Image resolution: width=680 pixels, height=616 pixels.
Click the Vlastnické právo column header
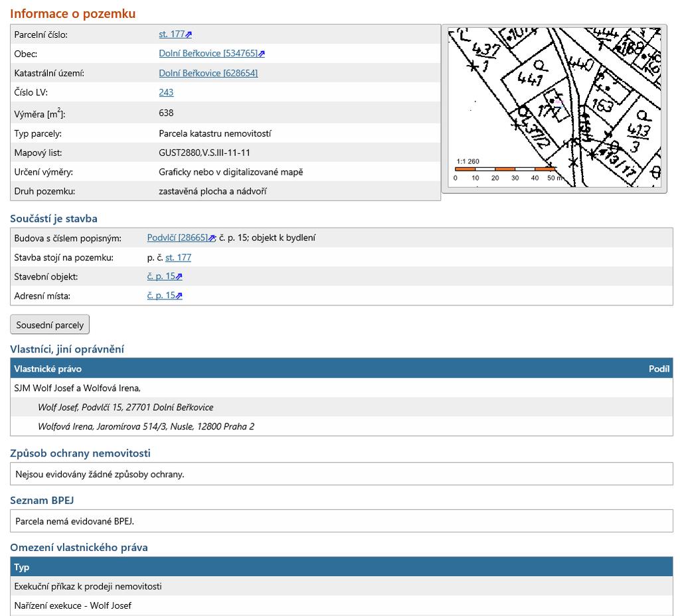point(48,369)
